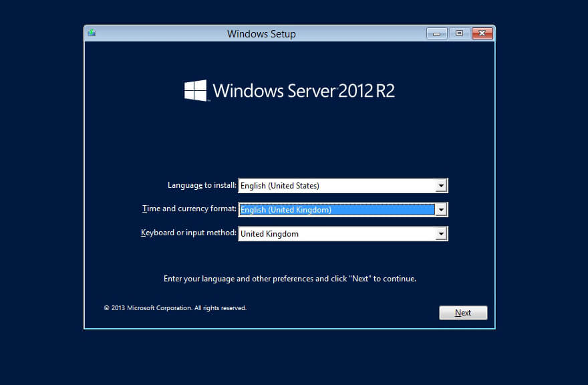Click the "Keyboard or input method:" label

point(188,233)
